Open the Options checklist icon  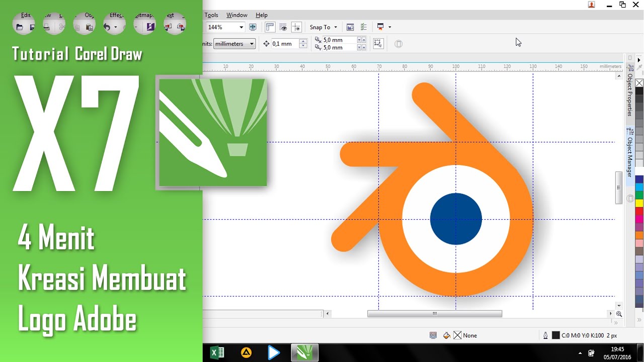364,27
